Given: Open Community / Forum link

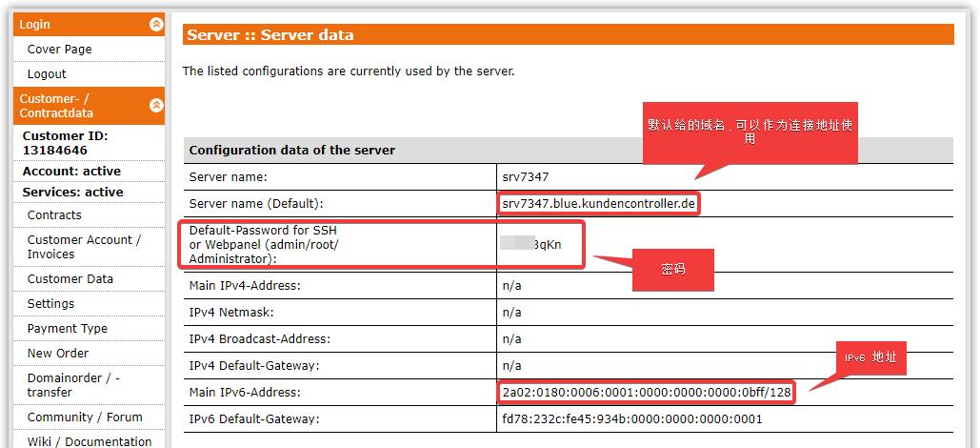Looking at the screenshot, I should 85,417.
